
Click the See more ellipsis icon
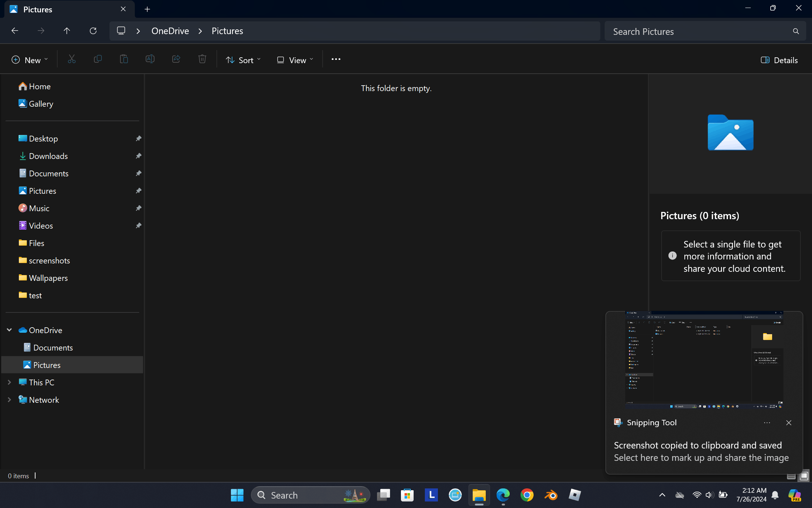pos(336,60)
